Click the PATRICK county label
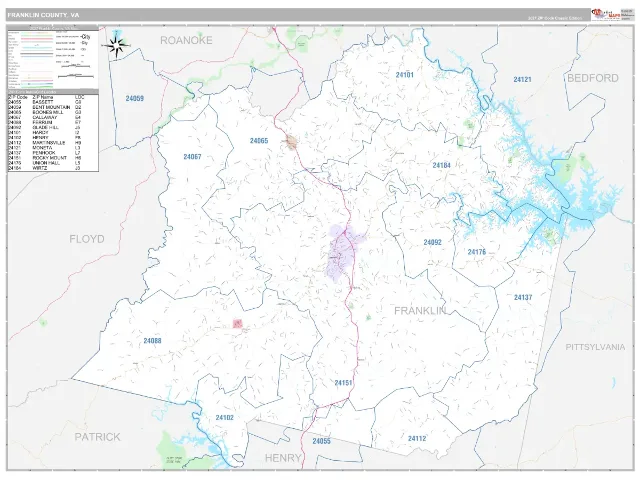The height and width of the screenshot is (480, 640). 98,437
